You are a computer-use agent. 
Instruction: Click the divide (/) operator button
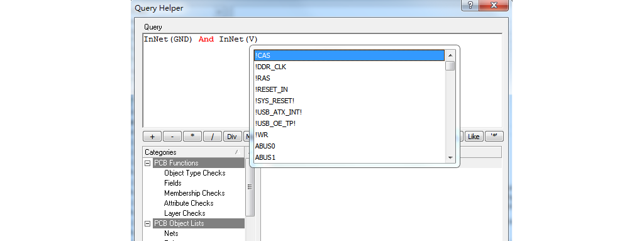click(213, 137)
